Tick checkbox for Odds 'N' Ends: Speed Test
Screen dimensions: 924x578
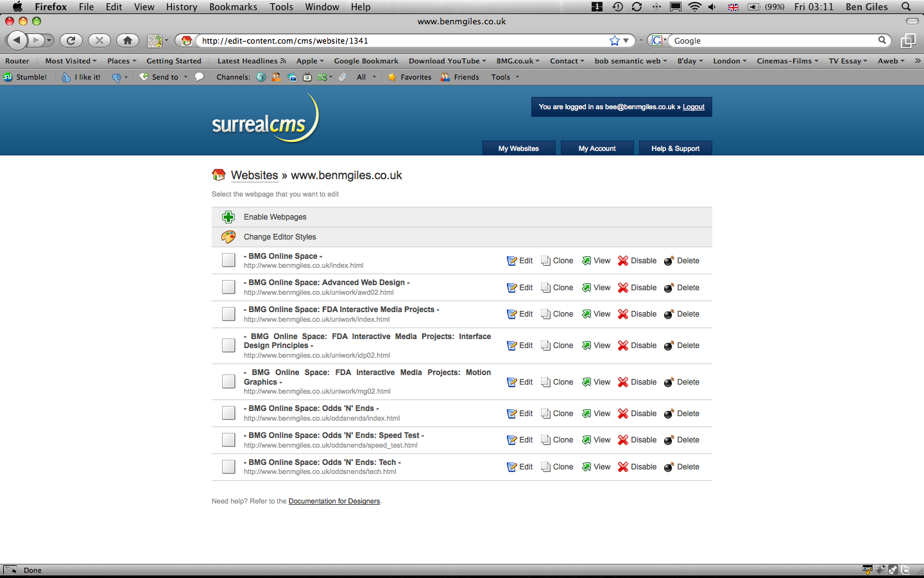(x=228, y=440)
